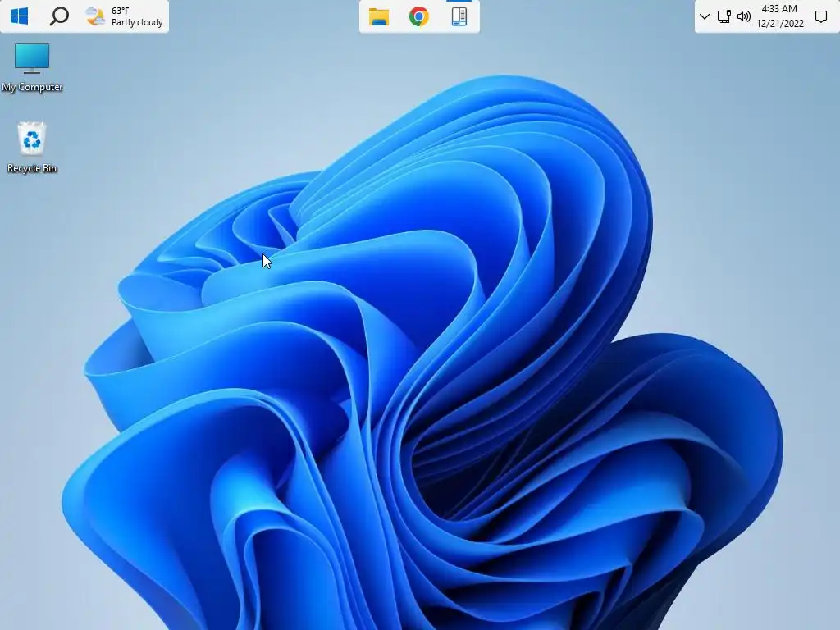Select the My Computer desktop icon
Image resolution: width=840 pixels, height=630 pixels.
[x=32, y=68]
